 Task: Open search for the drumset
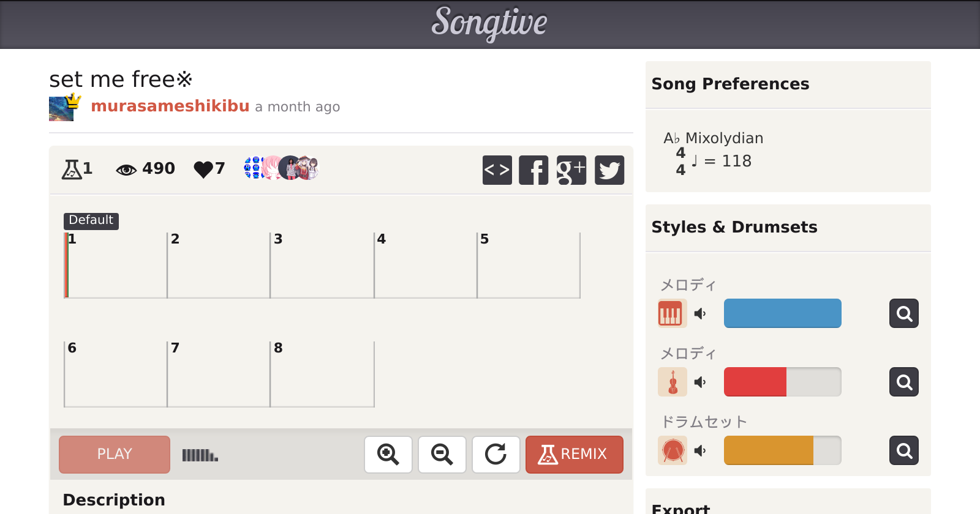pyautogui.click(x=904, y=451)
